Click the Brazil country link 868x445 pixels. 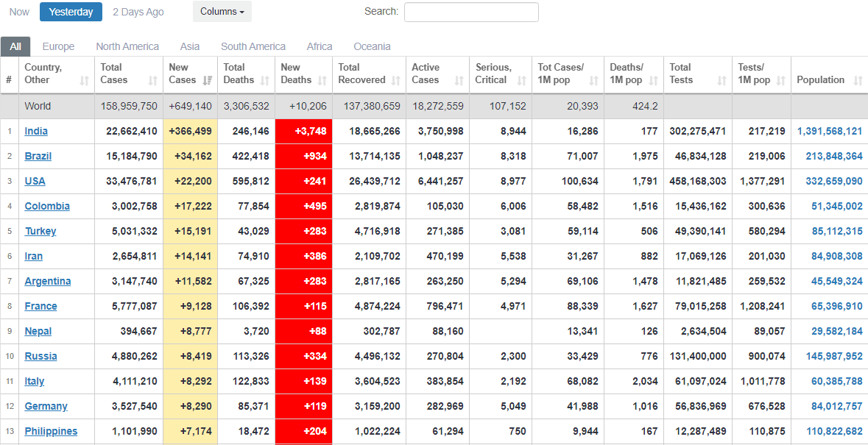(38, 156)
